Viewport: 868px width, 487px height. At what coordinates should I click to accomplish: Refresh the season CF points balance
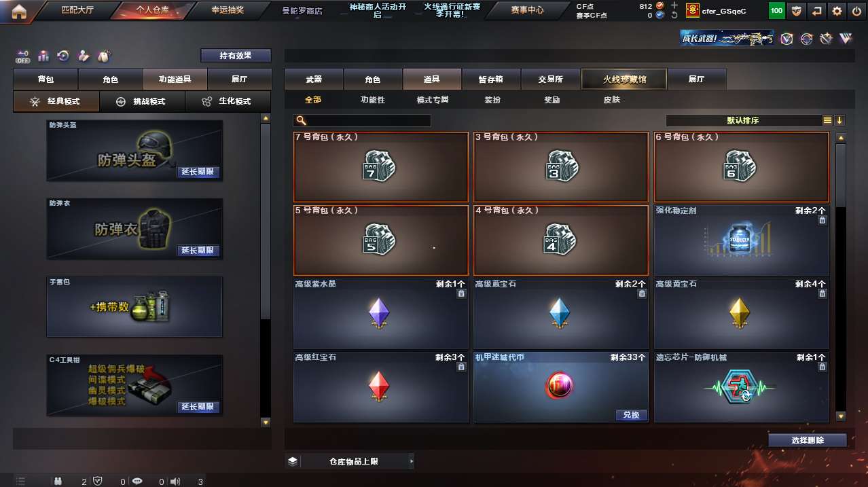click(x=674, y=15)
